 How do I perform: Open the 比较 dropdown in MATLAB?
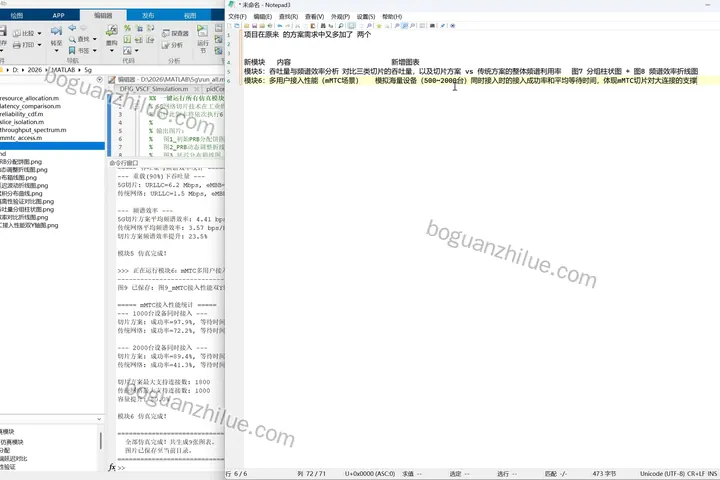pos(39,33)
